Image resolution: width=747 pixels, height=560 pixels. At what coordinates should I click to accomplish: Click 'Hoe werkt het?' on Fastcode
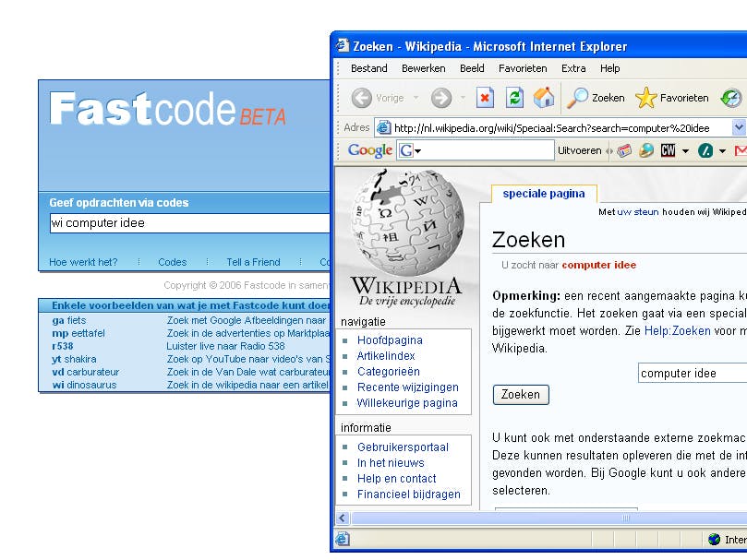[83, 262]
